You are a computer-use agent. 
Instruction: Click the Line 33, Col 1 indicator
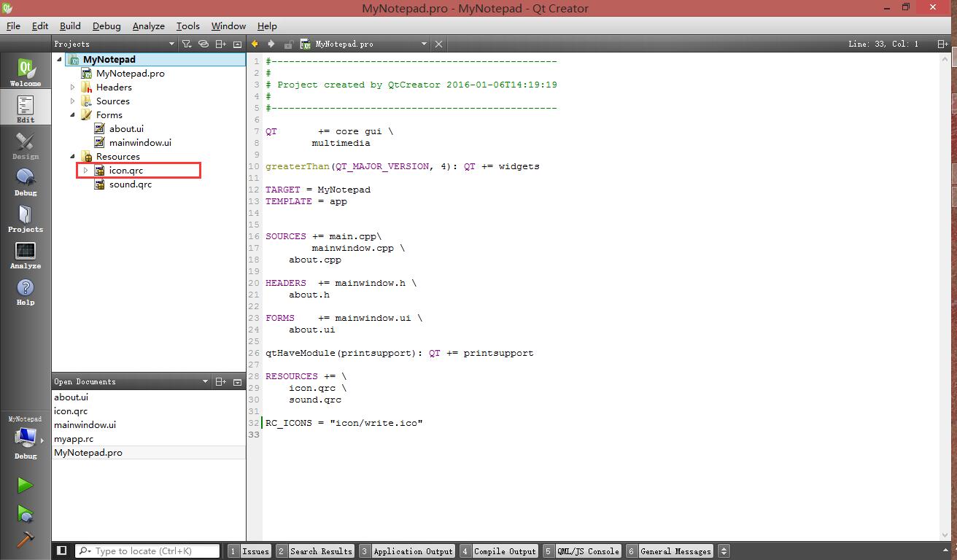[x=883, y=44]
